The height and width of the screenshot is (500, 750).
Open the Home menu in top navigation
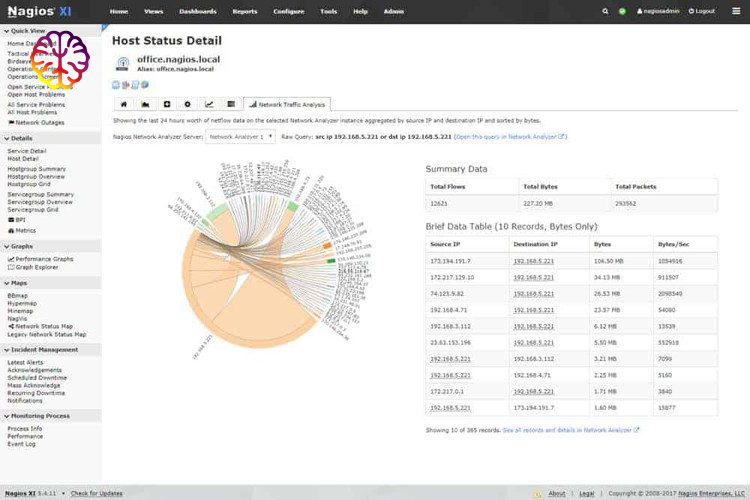coord(119,11)
